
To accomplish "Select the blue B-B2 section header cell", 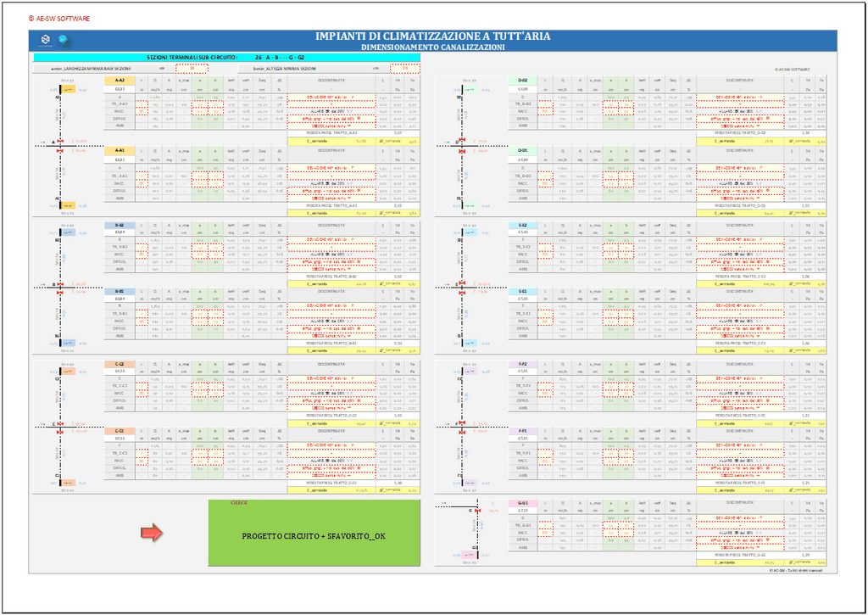I will point(120,224).
